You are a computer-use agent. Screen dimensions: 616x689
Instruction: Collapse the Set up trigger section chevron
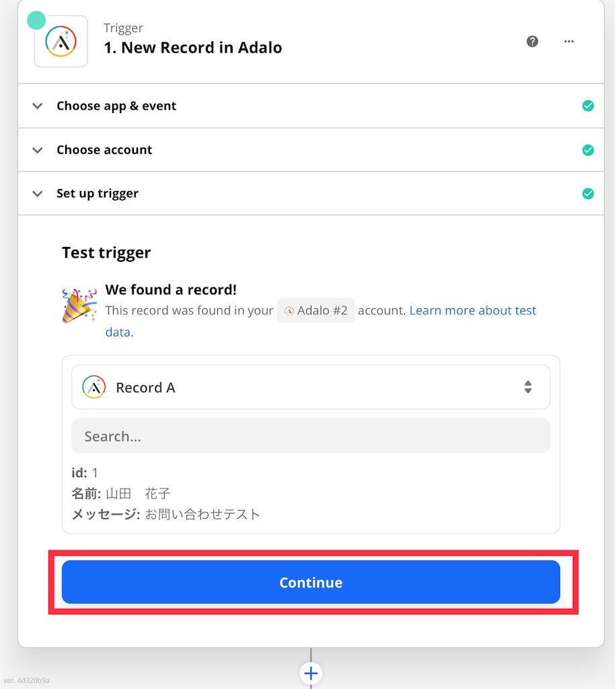38,194
